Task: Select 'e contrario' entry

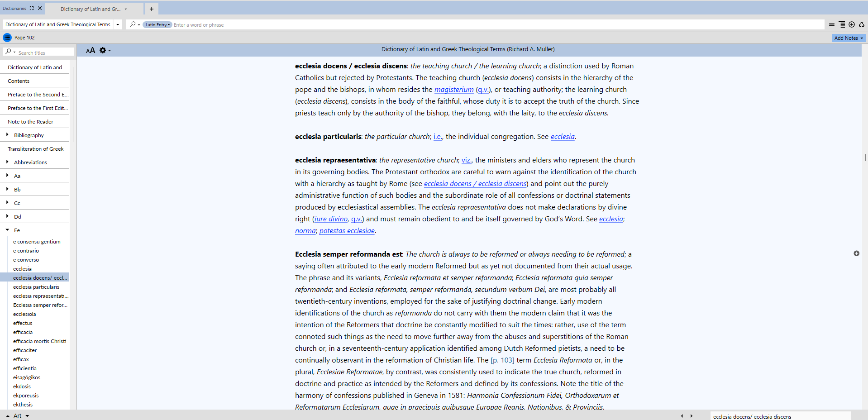Action: coord(26,251)
